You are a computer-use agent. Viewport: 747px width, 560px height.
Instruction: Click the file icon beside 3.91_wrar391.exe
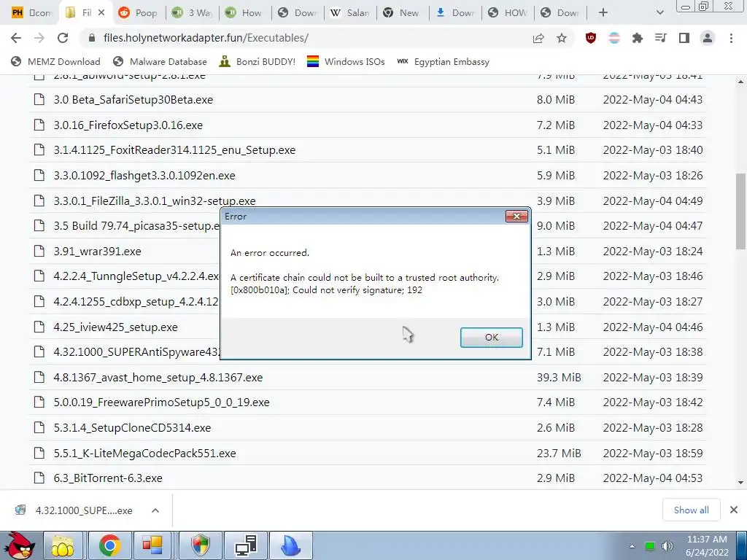pos(39,251)
